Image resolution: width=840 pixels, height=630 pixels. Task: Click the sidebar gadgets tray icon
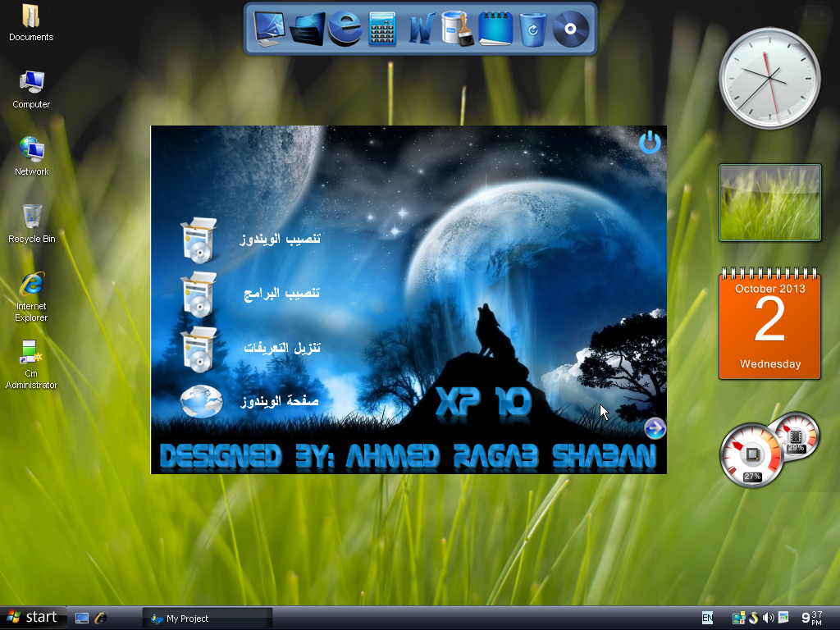click(739, 619)
